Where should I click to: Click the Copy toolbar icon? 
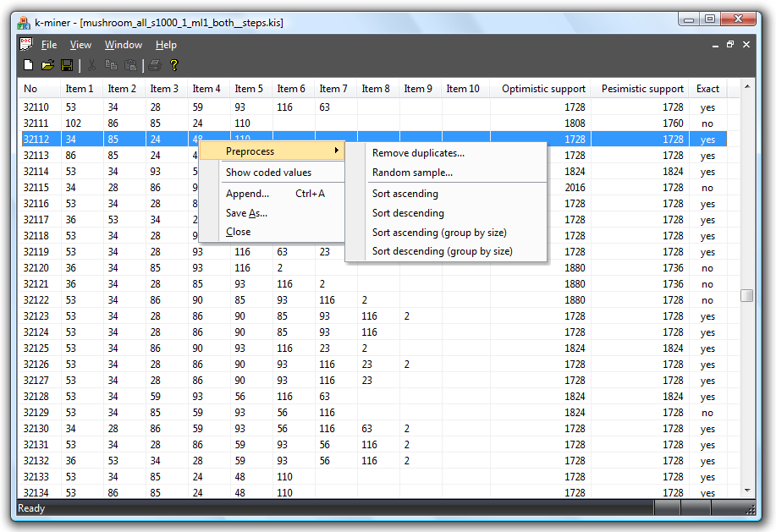click(x=111, y=65)
